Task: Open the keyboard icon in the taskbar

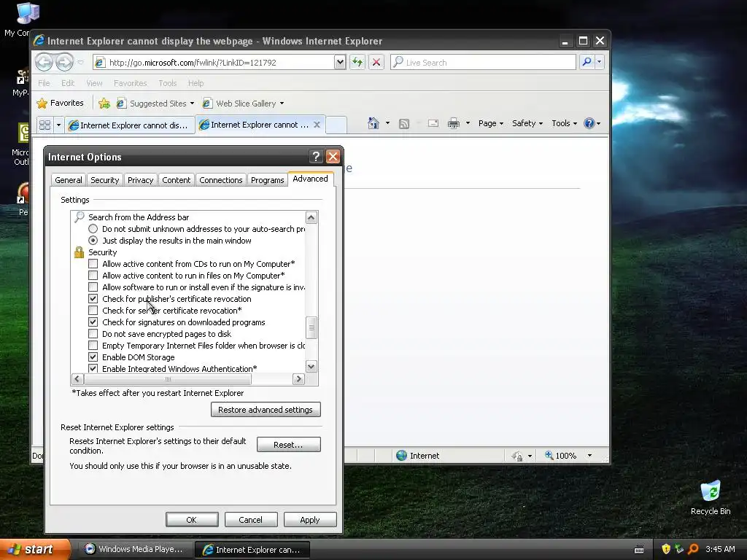Action: point(639,550)
